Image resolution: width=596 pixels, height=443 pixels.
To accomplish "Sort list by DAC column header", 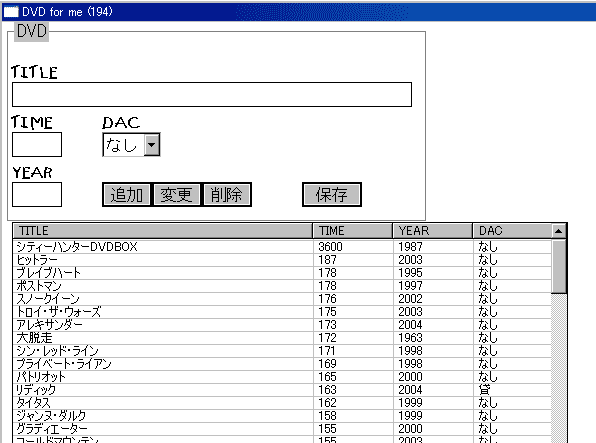I will click(512, 231).
